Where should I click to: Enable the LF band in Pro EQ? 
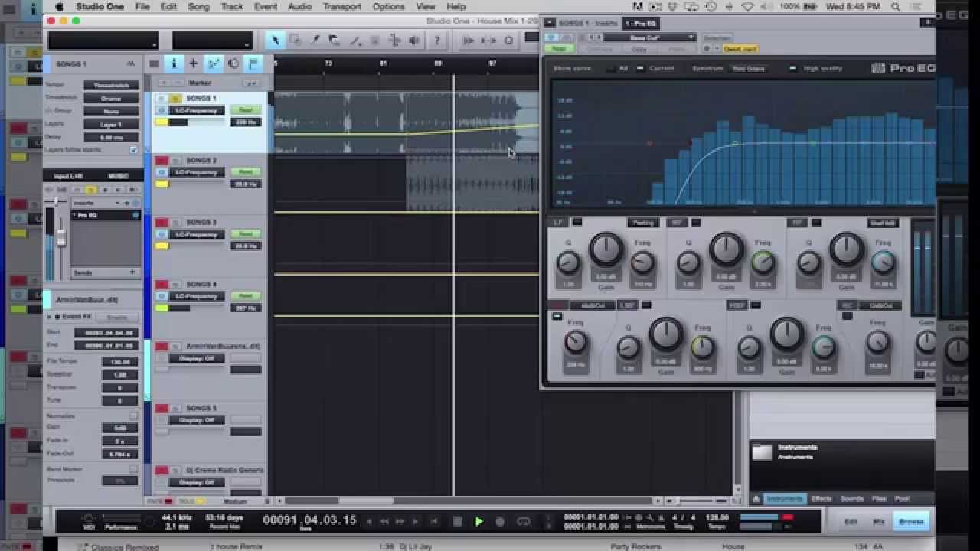577,223
